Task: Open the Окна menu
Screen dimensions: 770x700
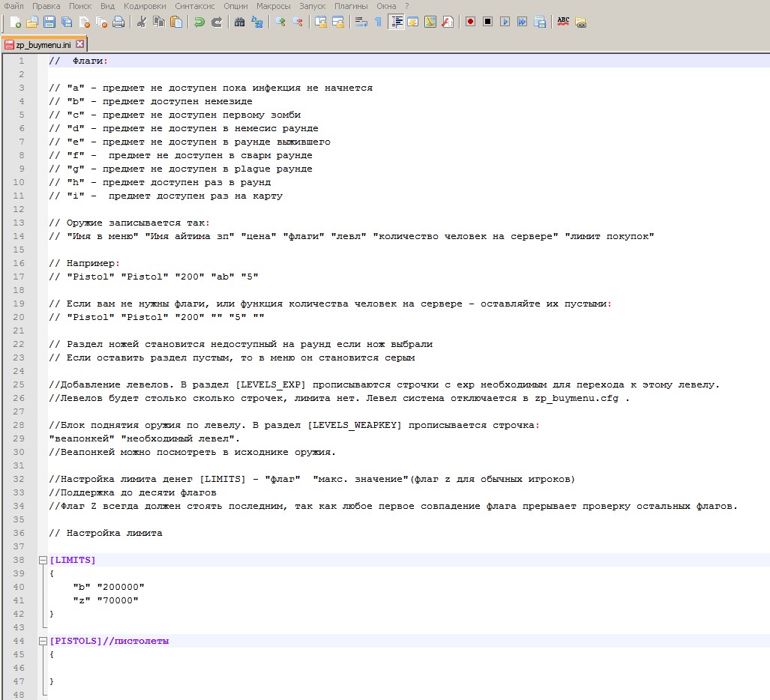Action: point(386,6)
